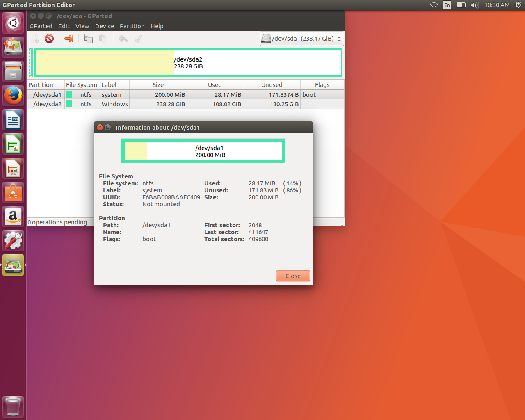Open the View menu
Viewport: 525px width, 420px height.
(x=82, y=26)
